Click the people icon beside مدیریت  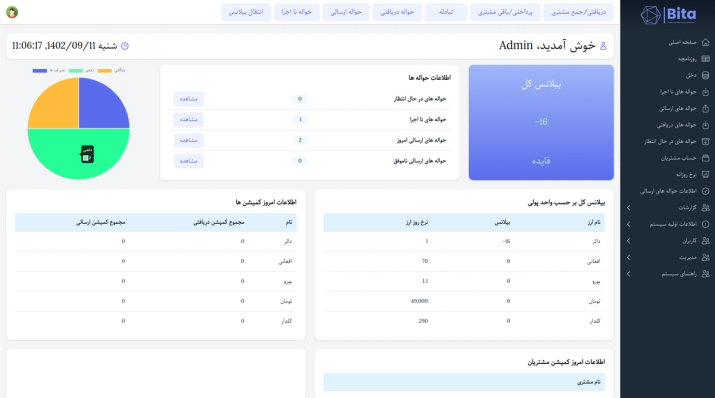coord(705,257)
